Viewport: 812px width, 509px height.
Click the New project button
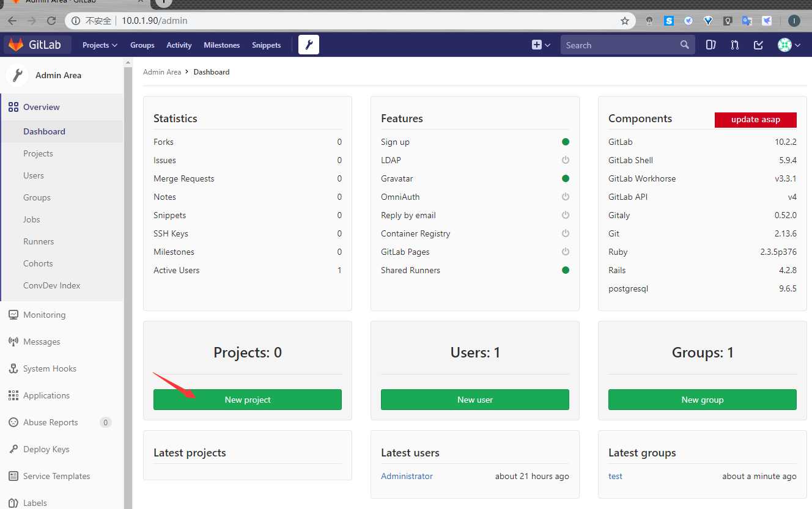click(x=248, y=400)
